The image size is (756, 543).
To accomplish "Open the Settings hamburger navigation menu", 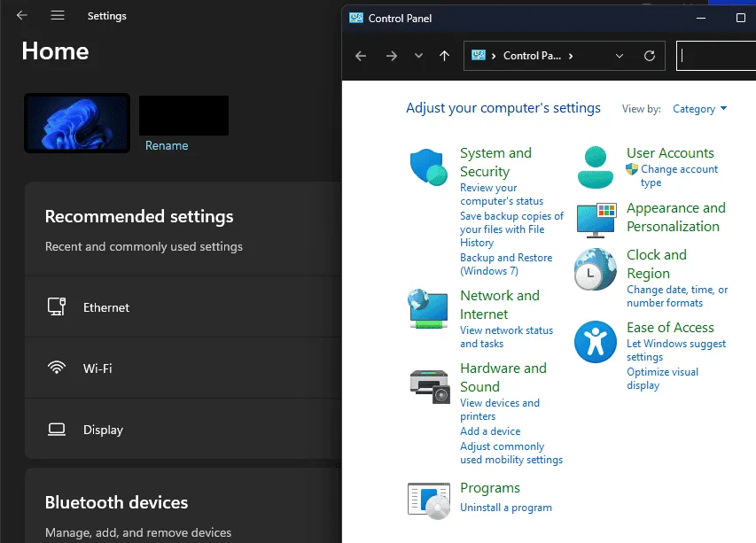I will pyautogui.click(x=58, y=15).
